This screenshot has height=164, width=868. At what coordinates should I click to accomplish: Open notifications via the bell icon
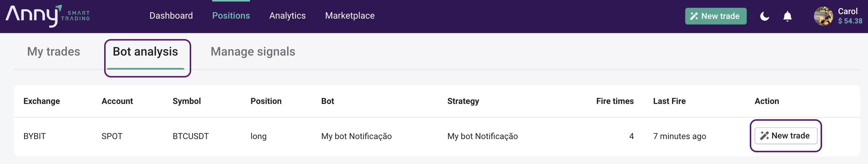click(x=787, y=16)
